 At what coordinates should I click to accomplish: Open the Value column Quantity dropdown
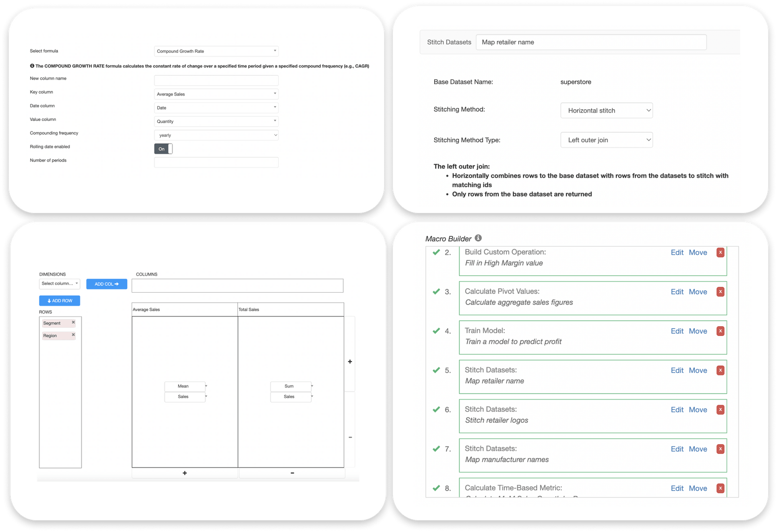(216, 121)
